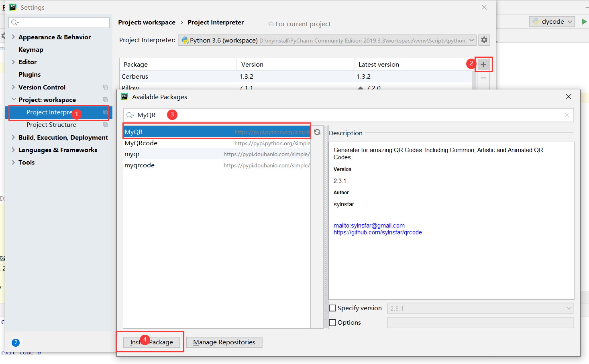Image resolution: width=589 pixels, height=364 pixels.
Task: Click the green Run arrow in main window
Action: click(x=585, y=22)
